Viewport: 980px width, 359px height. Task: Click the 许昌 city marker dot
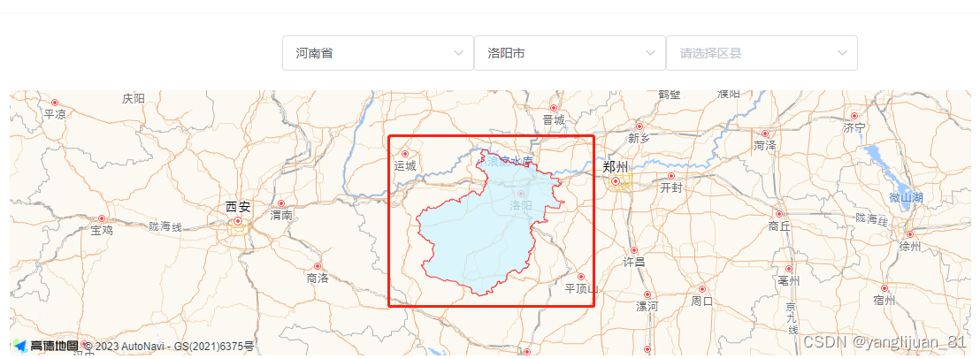[x=634, y=249]
